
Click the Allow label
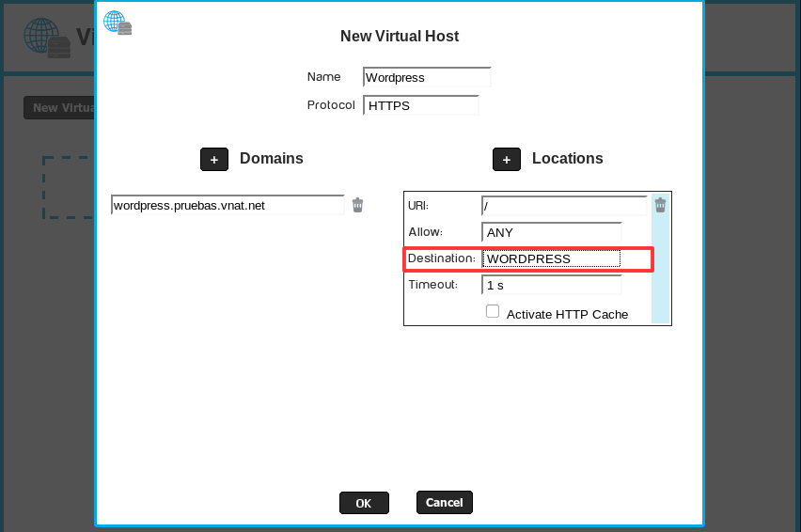click(x=425, y=232)
